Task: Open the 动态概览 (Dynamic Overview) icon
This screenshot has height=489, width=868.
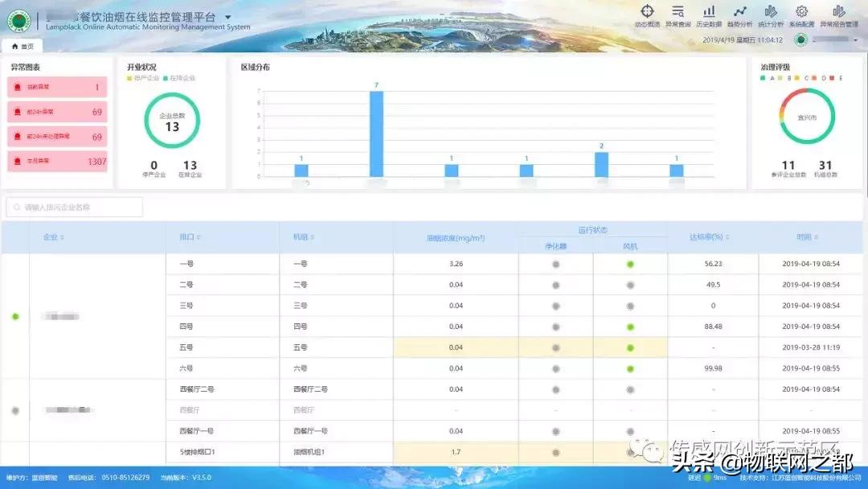Action: tap(645, 16)
